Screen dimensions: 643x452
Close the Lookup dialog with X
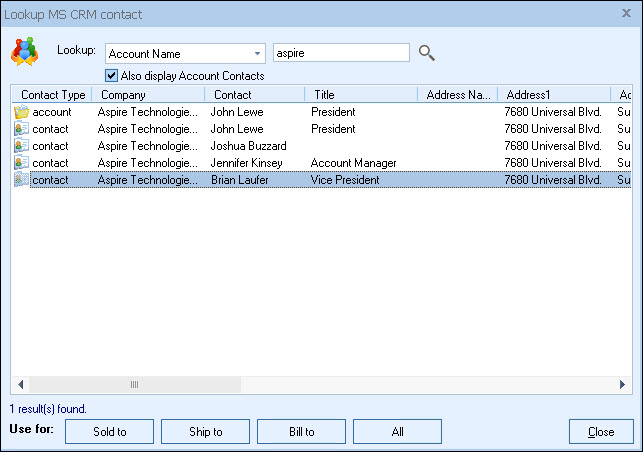pos(626,13)
